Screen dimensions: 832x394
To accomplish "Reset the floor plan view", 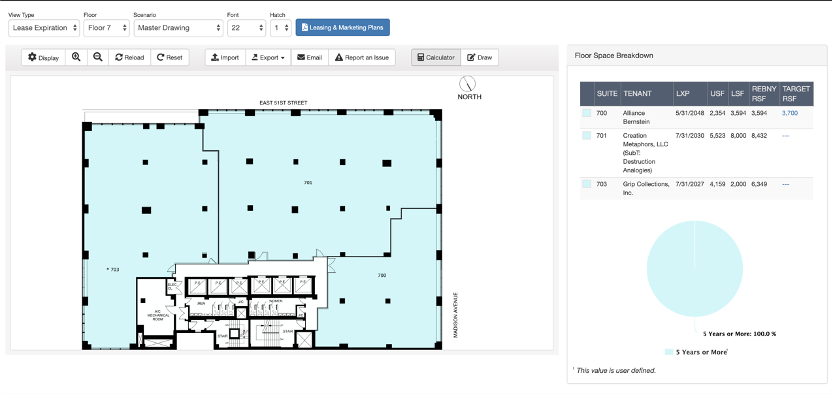I will 170,57.
